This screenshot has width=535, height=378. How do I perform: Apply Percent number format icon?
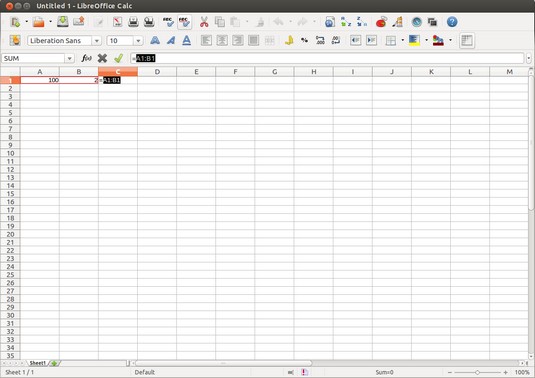click(x=304, y=41)
